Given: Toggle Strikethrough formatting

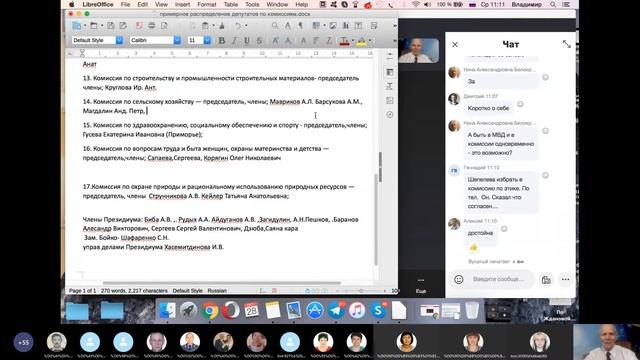Looking at the screenshot, I should pos(260,40).
